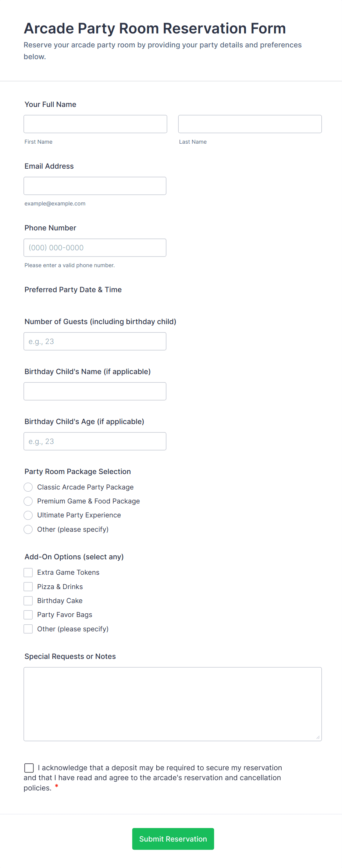Image resolution: width=342 pixels, height=868 pixels.
Task: Click the First Name input field
Action: (95, 124)
